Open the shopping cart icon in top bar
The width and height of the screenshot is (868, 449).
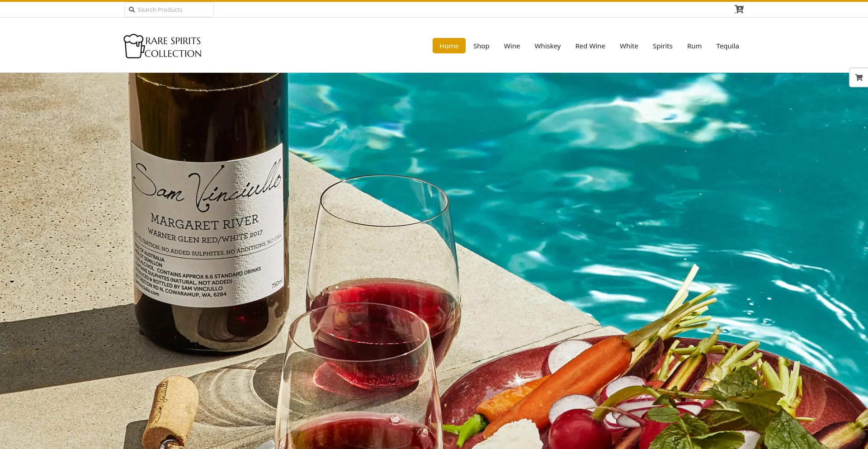(739, 9)
